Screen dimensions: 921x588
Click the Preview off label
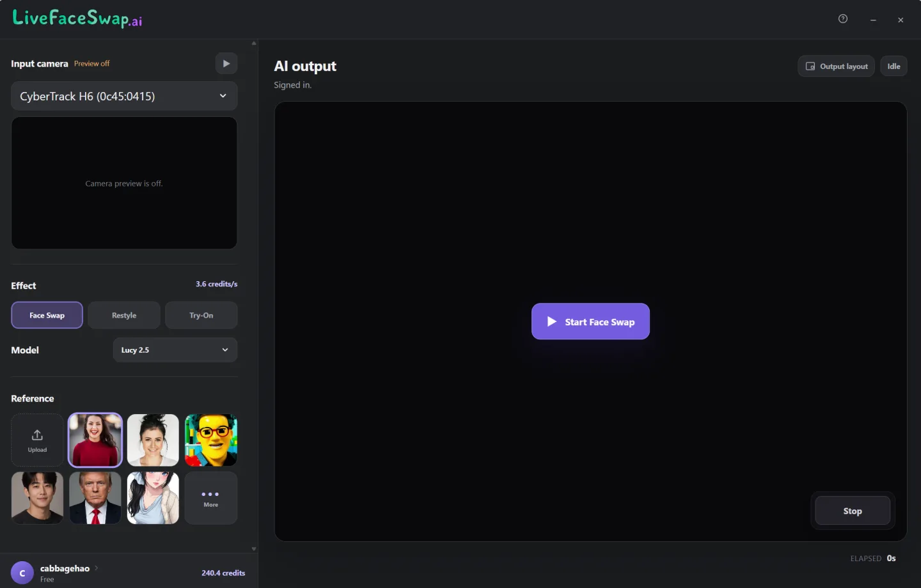pyautogui.click(x=91, y=63)
